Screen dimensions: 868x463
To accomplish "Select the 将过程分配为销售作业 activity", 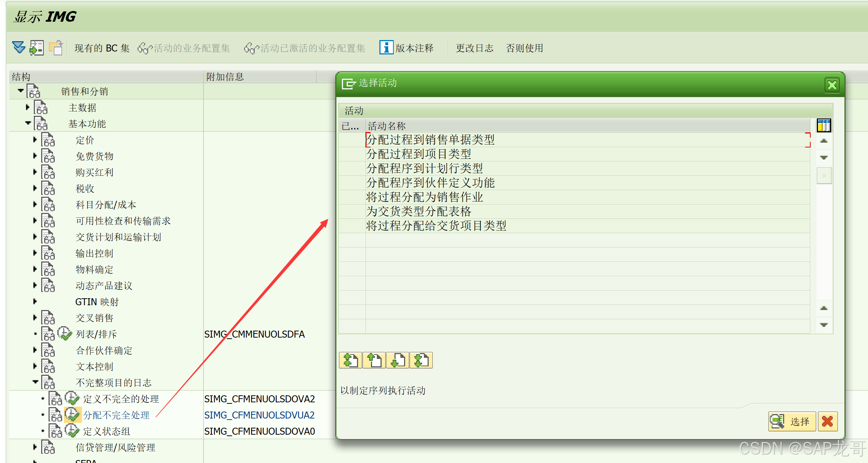I will (x=424, y=197).
